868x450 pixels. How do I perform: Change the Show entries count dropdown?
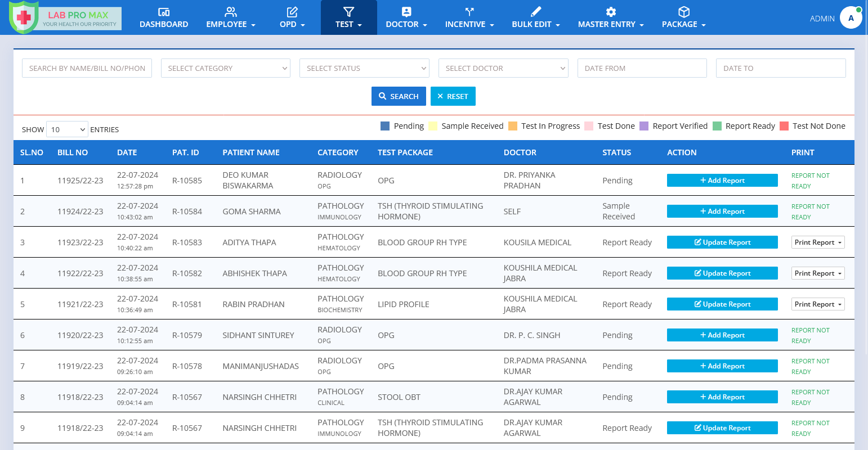pyautogui.click(x=67, y=129)
